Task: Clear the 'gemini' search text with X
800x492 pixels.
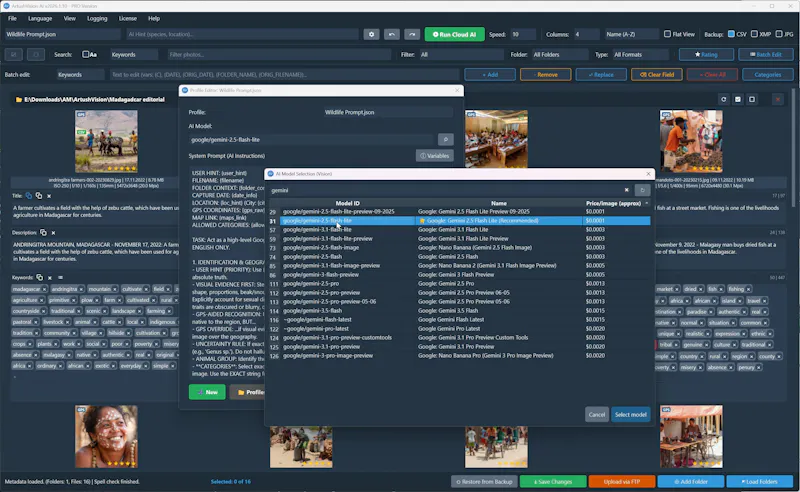Action: [627, 190]
